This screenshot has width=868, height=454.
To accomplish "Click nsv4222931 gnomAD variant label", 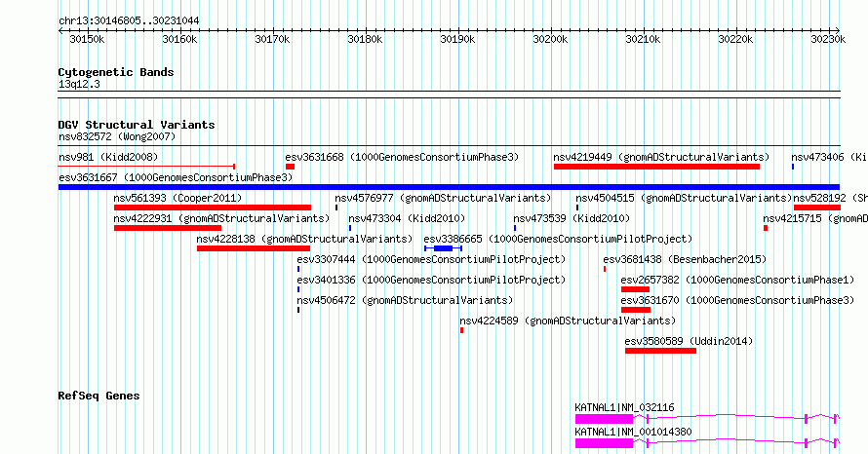I will (221, 218).
